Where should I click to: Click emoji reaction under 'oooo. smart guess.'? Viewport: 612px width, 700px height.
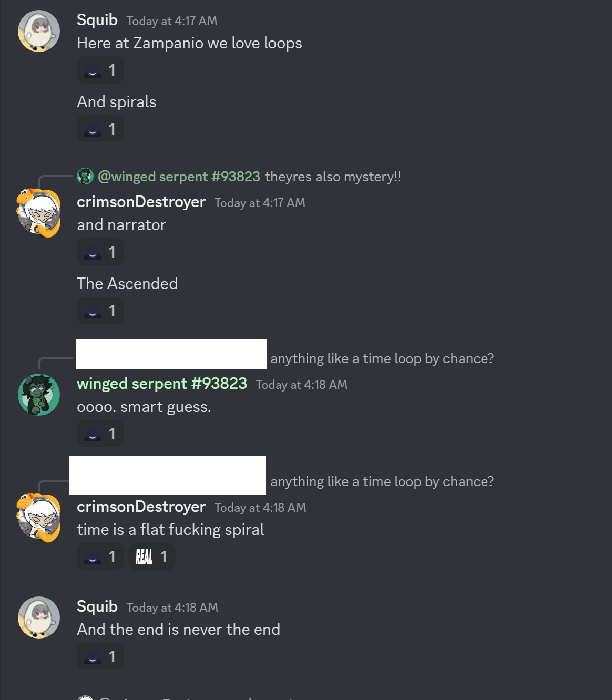coord(100,434)
